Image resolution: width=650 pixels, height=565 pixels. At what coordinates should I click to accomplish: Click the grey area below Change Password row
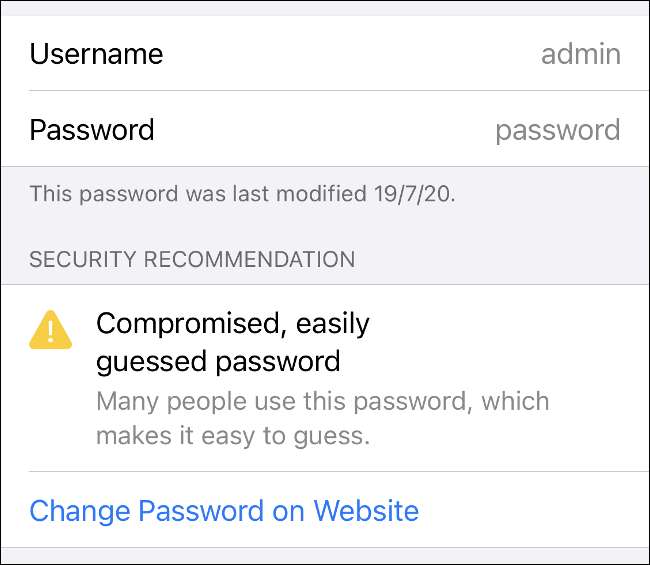tap(325, 556)
